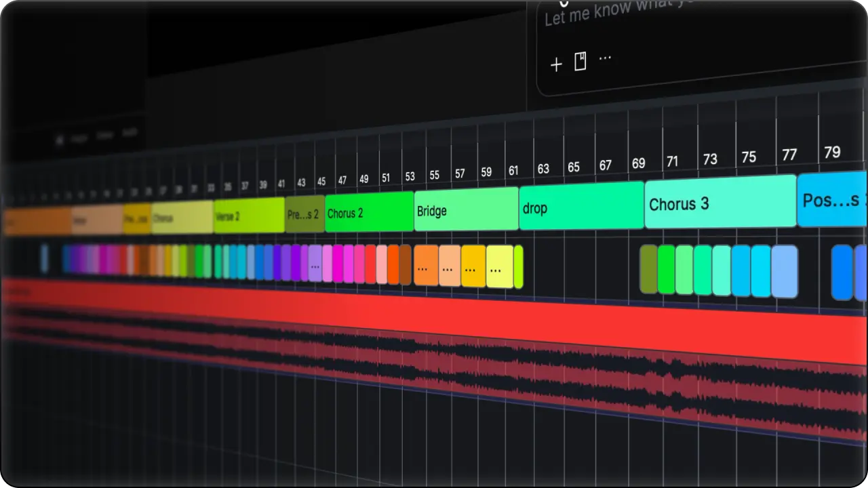Select the narrow lime clip ending the Bridge
The height and width of the screenshot is (488, 868).
518,267
